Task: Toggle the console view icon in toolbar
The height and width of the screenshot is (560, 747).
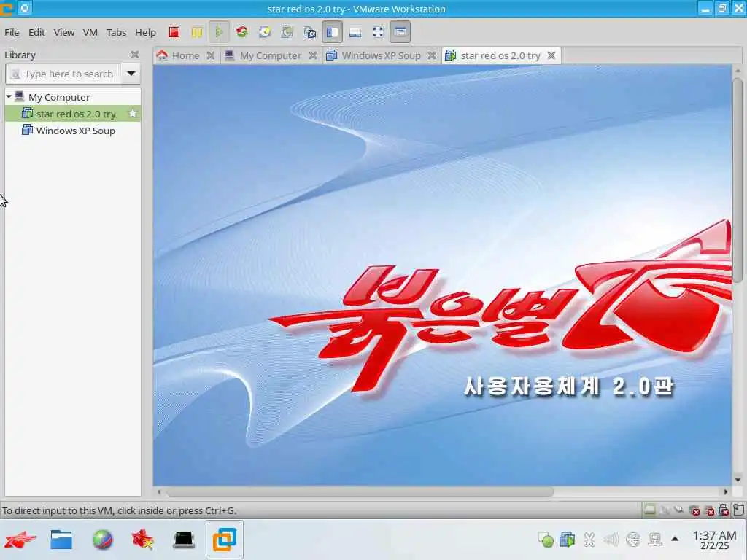Action: [400, 32]
